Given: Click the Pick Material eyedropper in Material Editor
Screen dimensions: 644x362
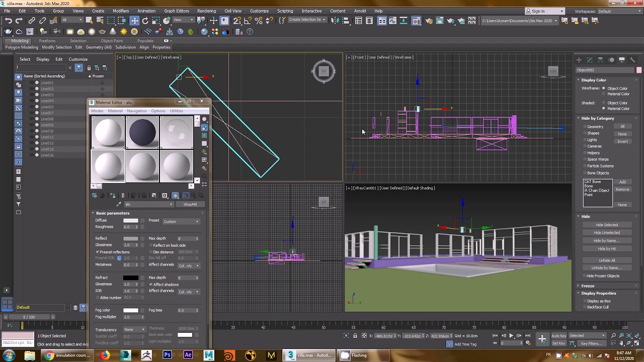Looking at the screenshot, I should click(x=119, y=204).
